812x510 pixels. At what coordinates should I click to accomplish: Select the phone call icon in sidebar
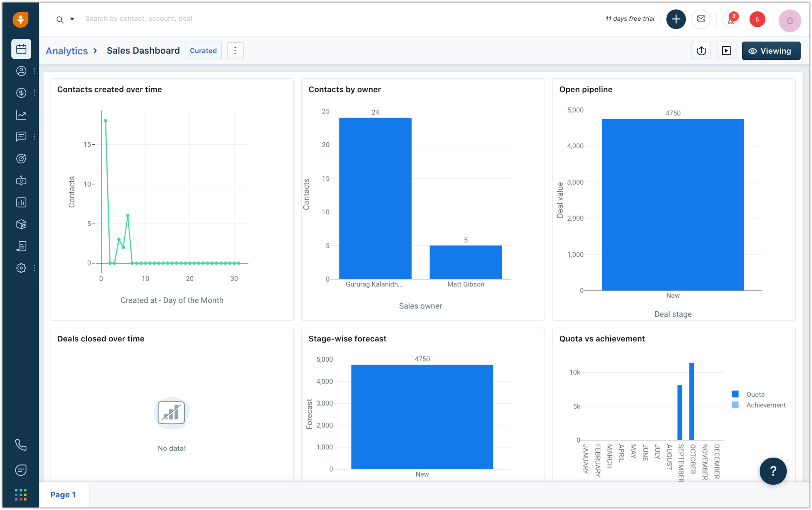(21, 445)
